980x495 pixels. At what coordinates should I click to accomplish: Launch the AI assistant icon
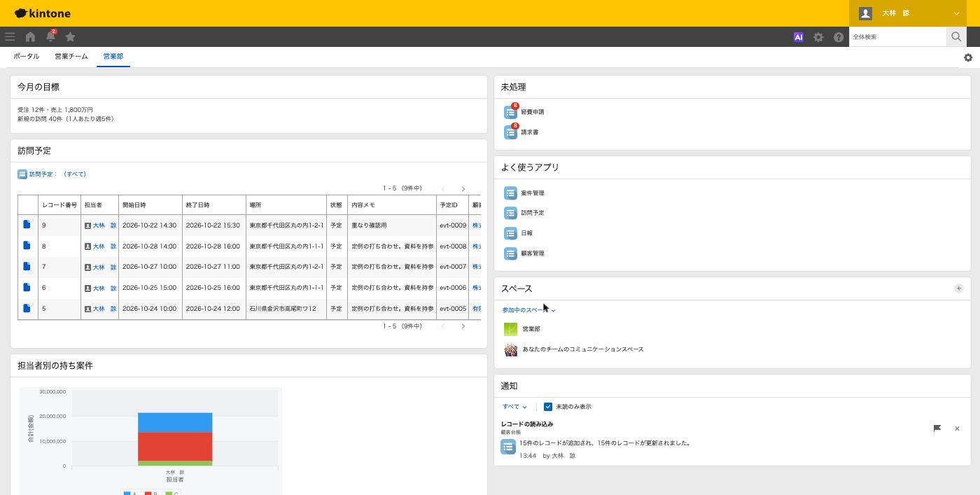798,37
